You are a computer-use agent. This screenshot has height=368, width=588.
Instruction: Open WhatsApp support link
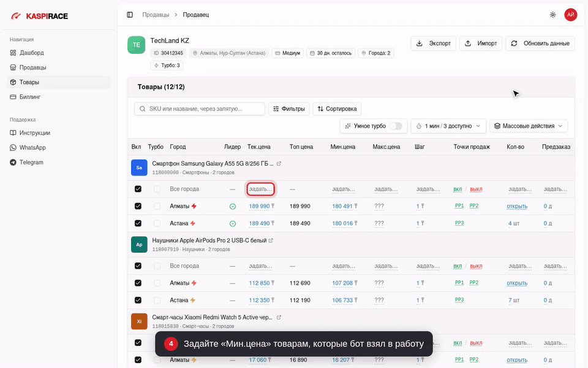[59, 148]
